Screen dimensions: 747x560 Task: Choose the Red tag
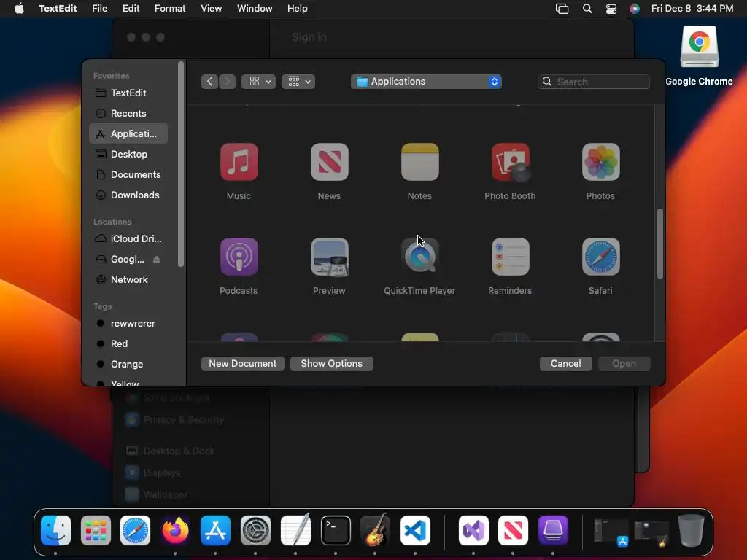128,344
